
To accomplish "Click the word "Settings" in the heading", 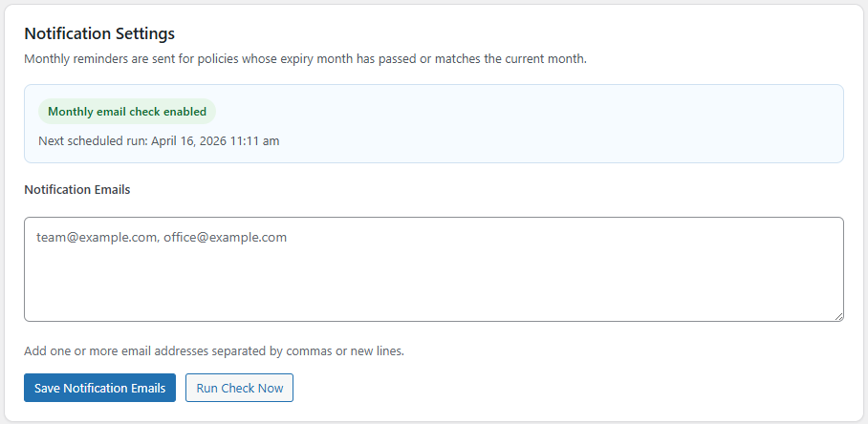I will point(143,33).
